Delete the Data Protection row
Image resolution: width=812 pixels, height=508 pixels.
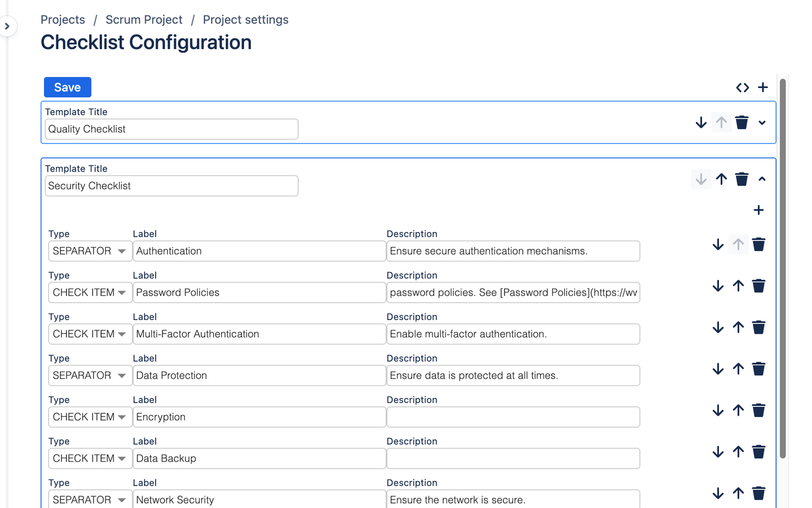[x=758, y=369]
